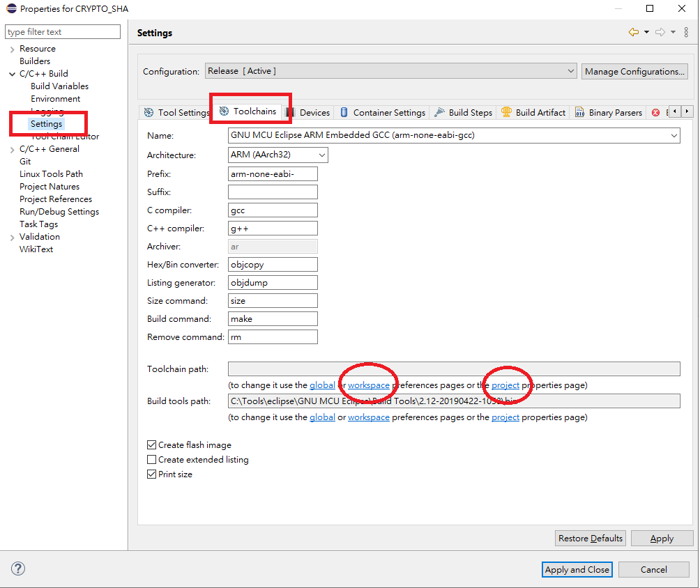
Task: Enable the Create extended listing checkbox
Action: [x=151, y=459]
